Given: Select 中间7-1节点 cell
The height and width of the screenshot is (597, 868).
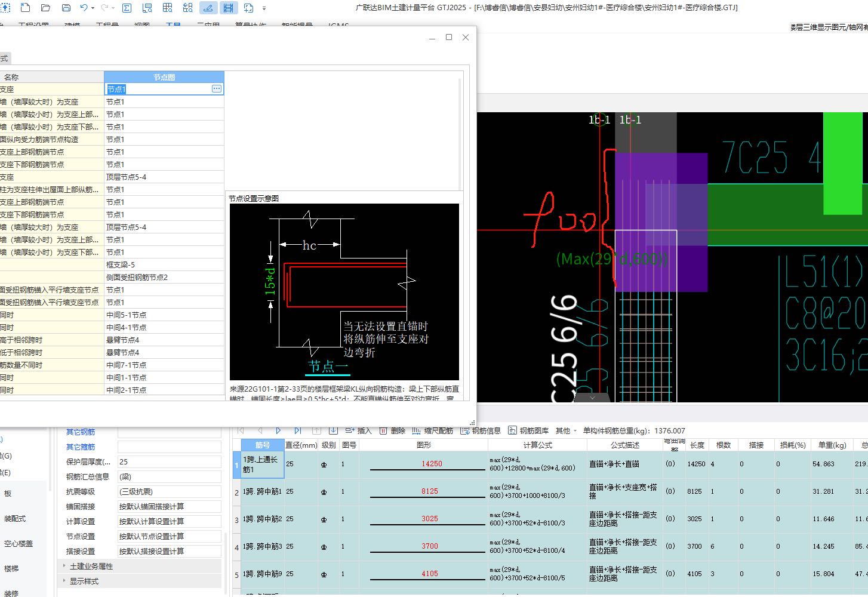Looking at the screenshot, I should click(164, 365).
